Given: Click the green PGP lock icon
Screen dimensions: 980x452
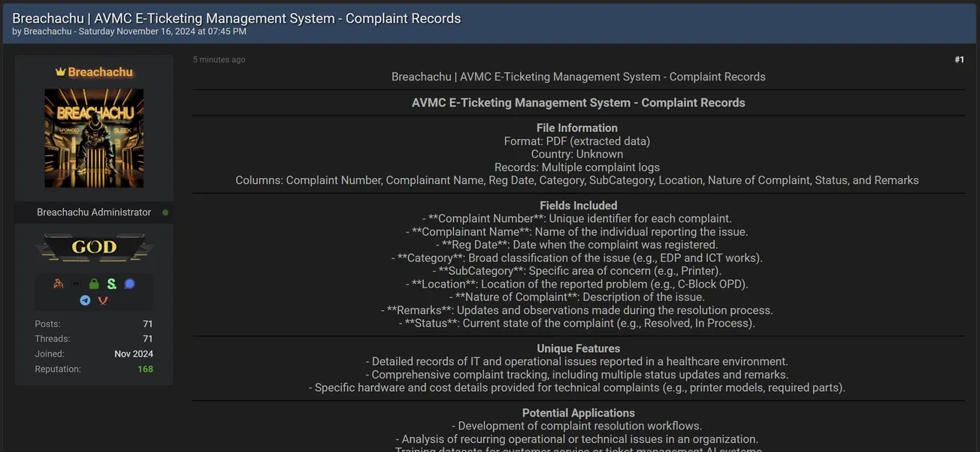Looking at the screenshot, I should coord(94,284).
